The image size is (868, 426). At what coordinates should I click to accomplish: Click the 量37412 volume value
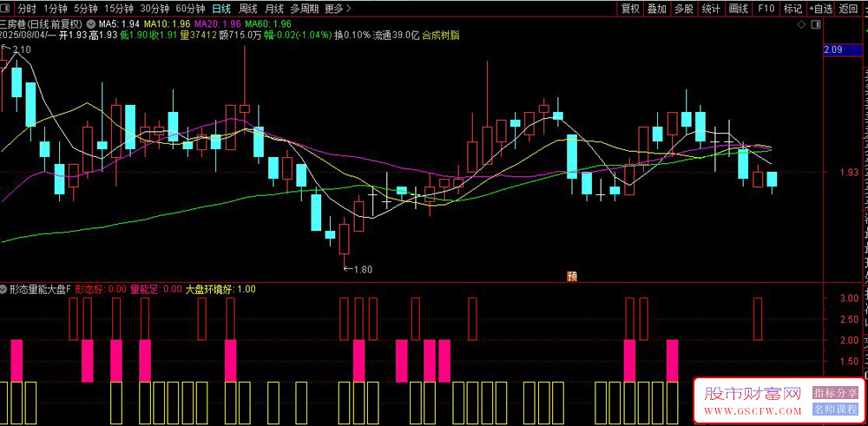tap(199, 36)
